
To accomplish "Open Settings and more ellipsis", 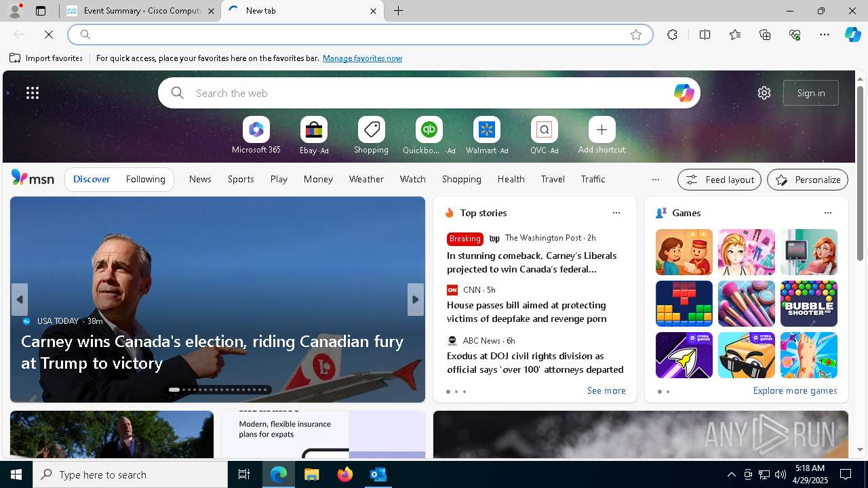I will click(x=825, y=35).
